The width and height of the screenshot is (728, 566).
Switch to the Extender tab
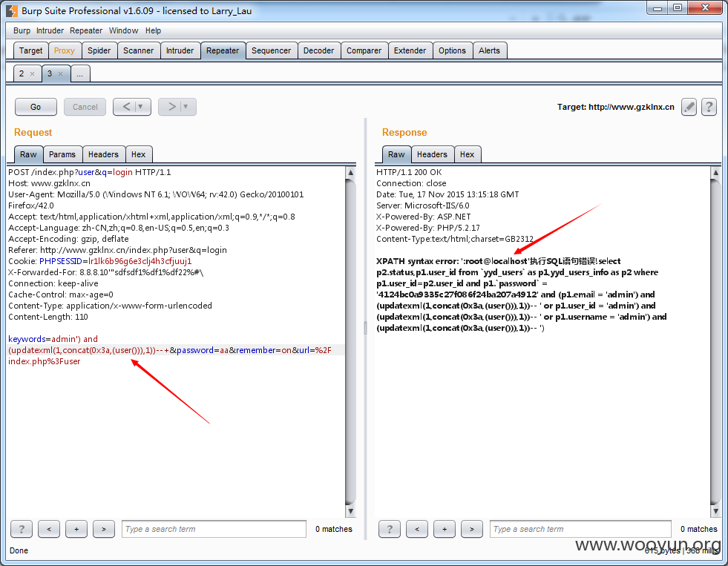(x=410, y=50)
